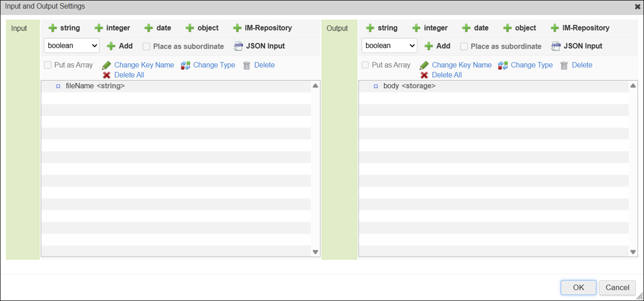Click the green plus string icon in Input
This screenshot has width=644, height=301.
pos(53,28)
